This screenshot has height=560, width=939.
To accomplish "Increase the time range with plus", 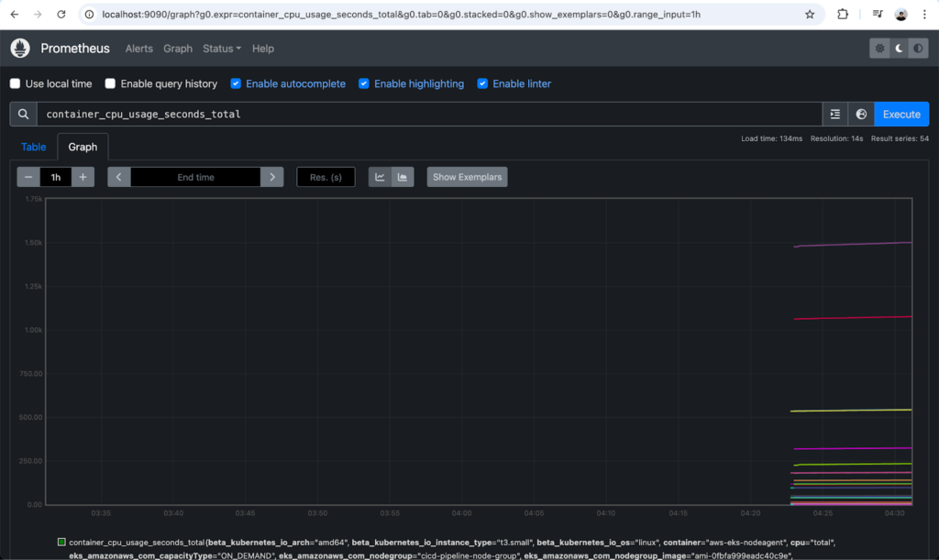I will [83, 177].
